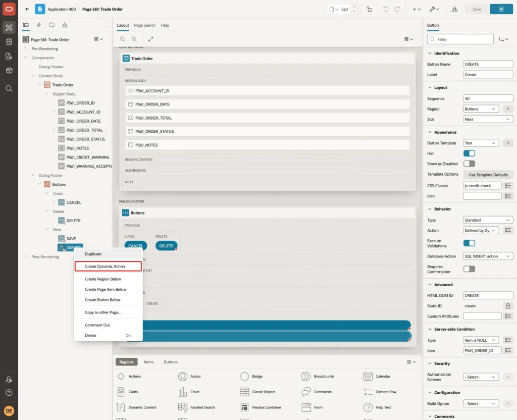This screenshot has width=517, height=420.
Task: Click the page lock icon in toolbar
Action: click(x=369, y=9)
